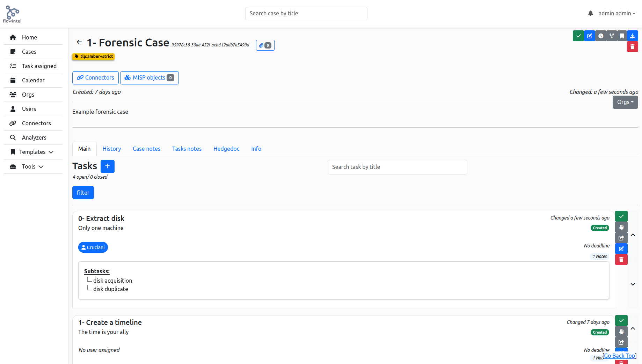Mark the case complete with the green check
Screen dimensions: 642x364
tap(578, 36)
